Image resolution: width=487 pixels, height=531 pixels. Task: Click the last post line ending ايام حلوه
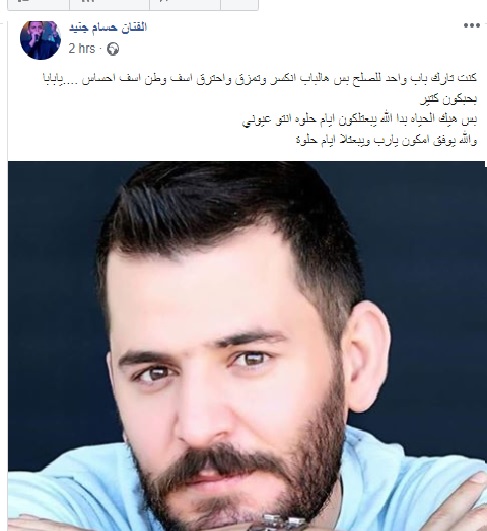386,140
